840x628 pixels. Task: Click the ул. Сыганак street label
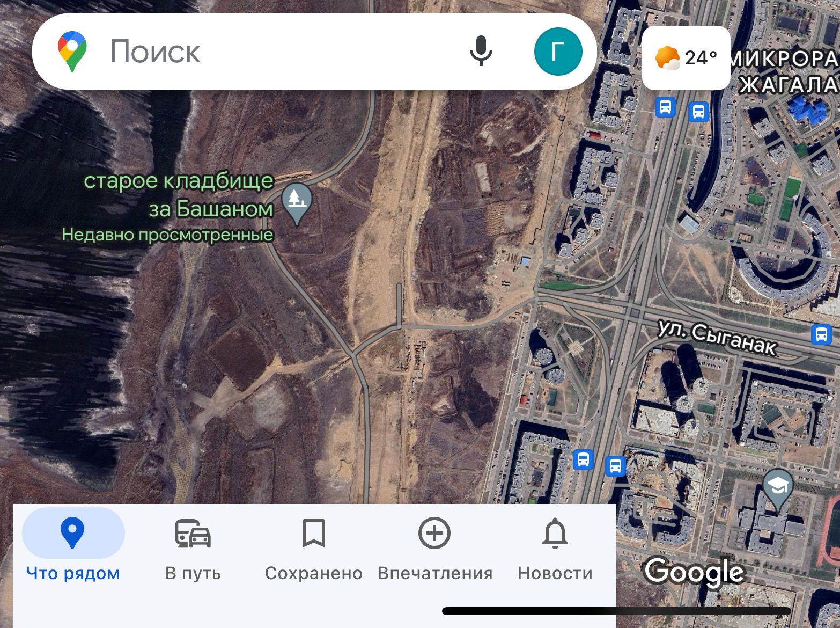(x=717, y=339)
